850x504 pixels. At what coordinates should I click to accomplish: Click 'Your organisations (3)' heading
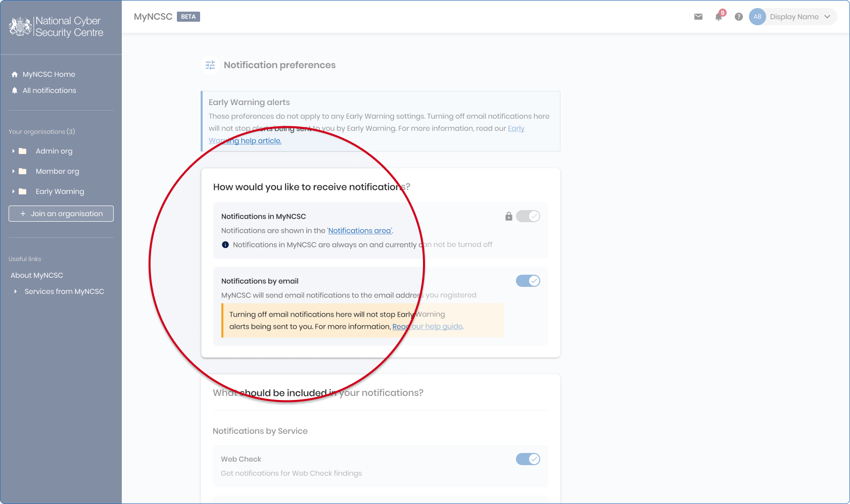42,132
